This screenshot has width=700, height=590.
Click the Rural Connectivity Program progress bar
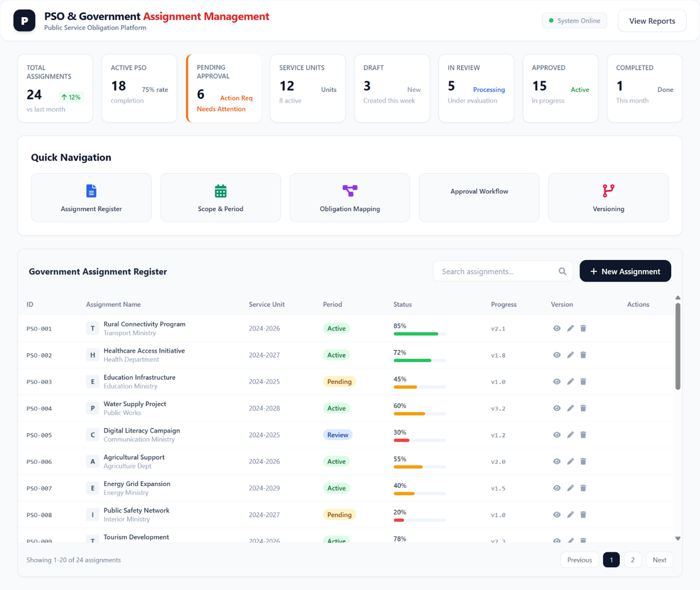419,334
